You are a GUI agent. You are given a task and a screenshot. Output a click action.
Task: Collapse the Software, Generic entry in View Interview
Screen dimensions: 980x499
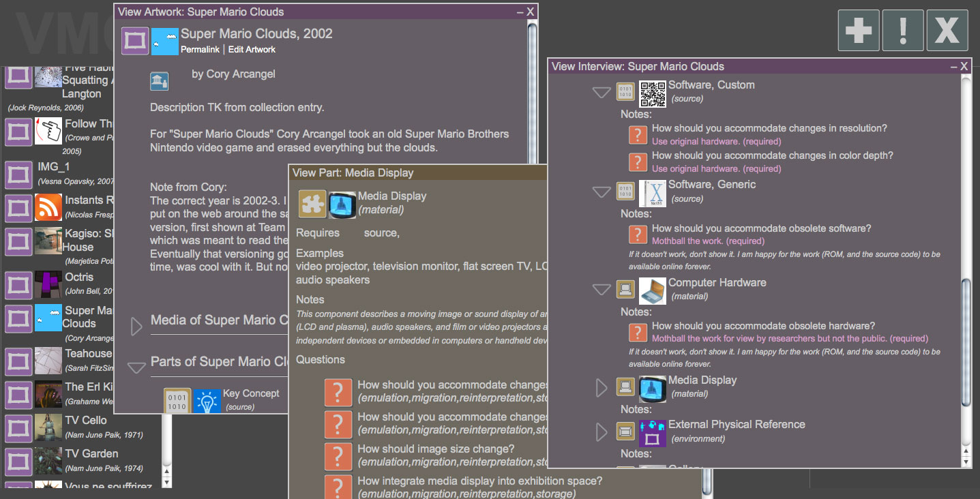click(x=602, y=192)
